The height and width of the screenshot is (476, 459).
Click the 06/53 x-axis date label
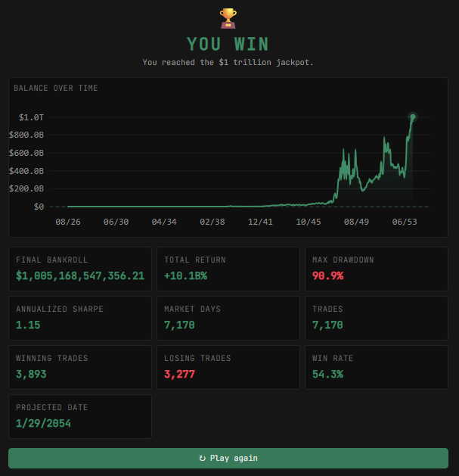(x=405, y=222)
